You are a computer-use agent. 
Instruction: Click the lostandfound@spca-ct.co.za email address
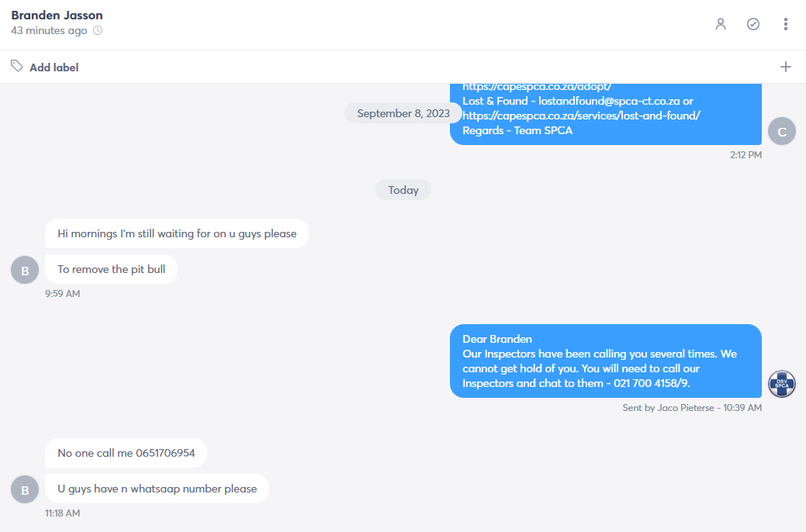(609, 101)
